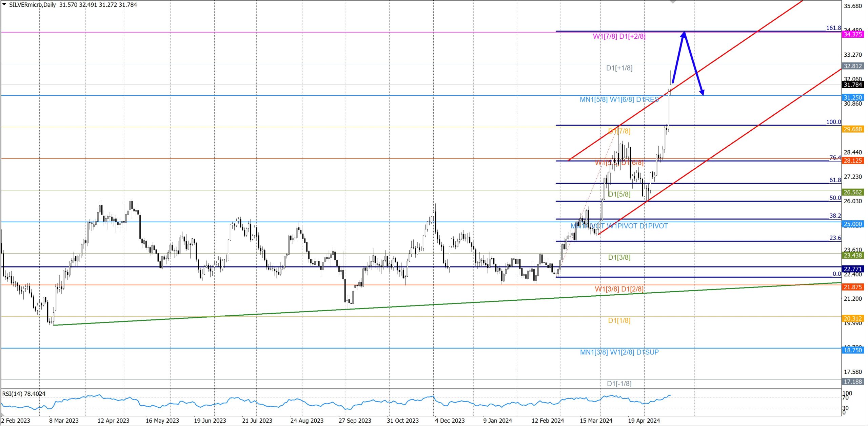The width and height of the screenshot is (868, 426).
Task: Click the blue up arrow tip at 161.8
Action: tap(685, 33)
